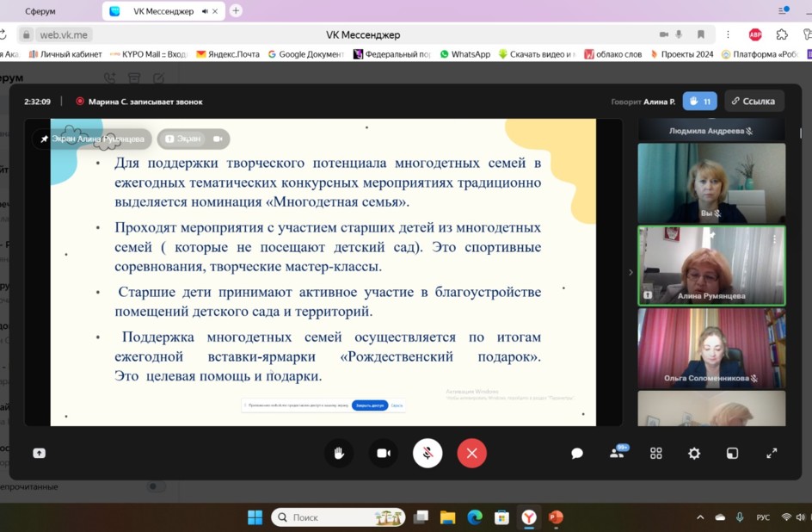
Task: Open the WhatsApp bookmark
Action: tap(464, 54)
